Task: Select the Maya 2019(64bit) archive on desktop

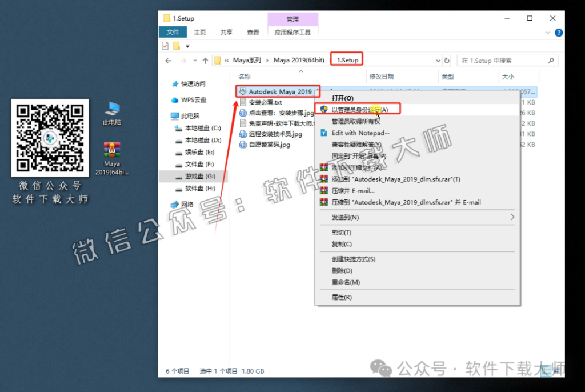Action: pyautogui.click(x=112, y=159)
